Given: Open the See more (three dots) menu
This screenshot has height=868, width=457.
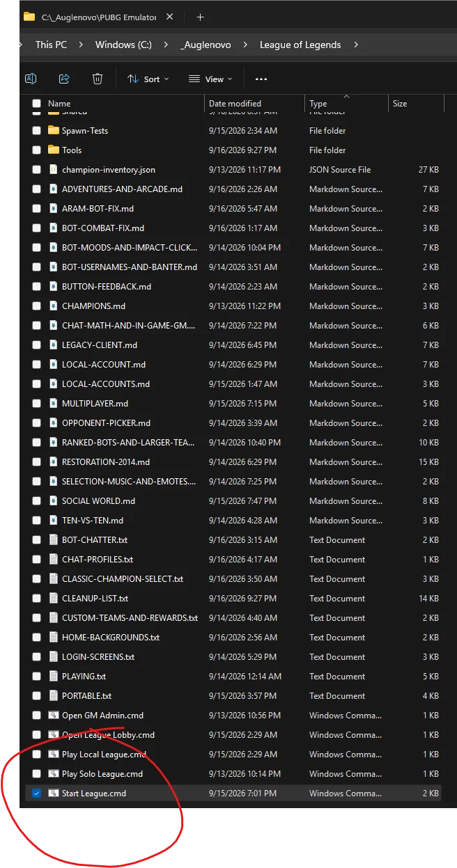Looking at the screenshot, I should click(x=261, y=79).
